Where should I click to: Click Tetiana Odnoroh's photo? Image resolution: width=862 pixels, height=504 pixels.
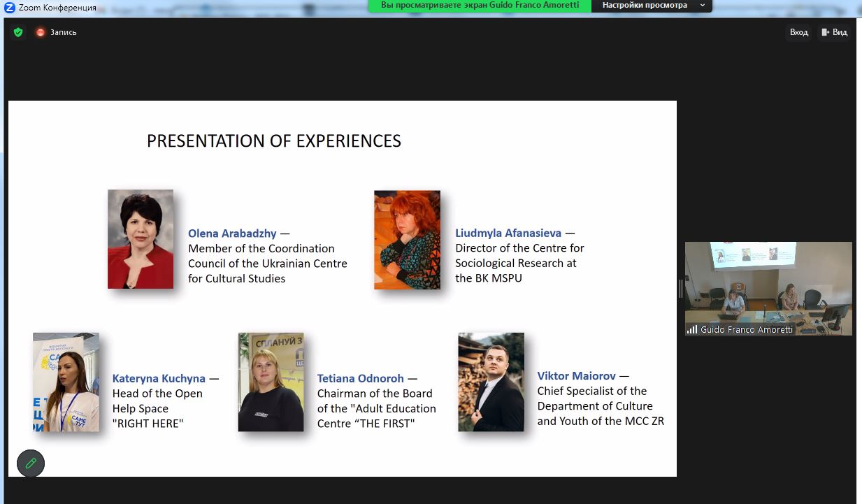pyautogui.click(x=271, y=382)
